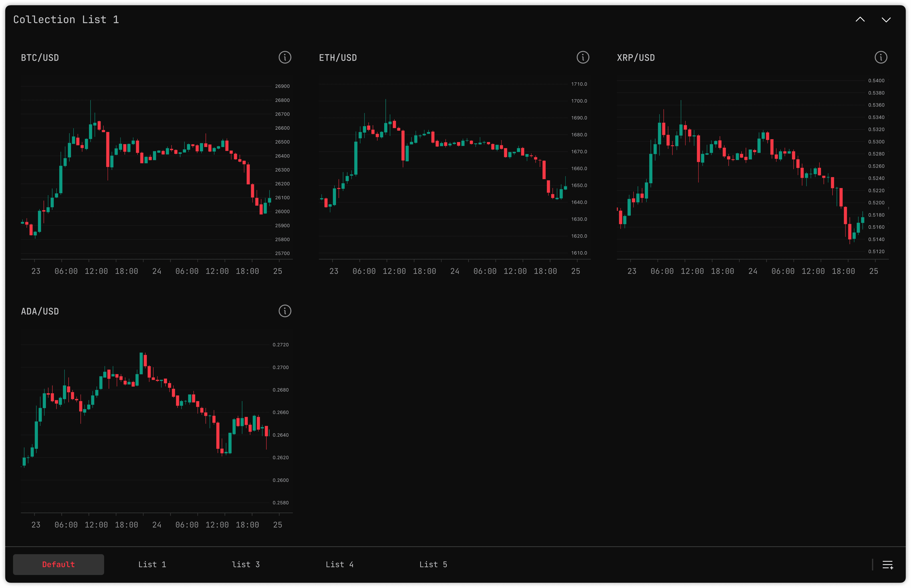This screenshot has height=588, width=911.
Task: Collapse the panel using the up chevron
Action: pos(860,19)
